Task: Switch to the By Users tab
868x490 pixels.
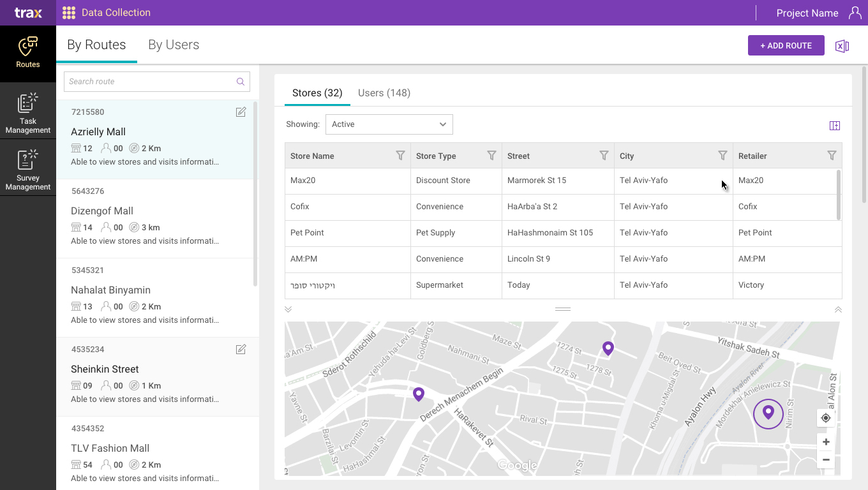Action: [174, 45]
